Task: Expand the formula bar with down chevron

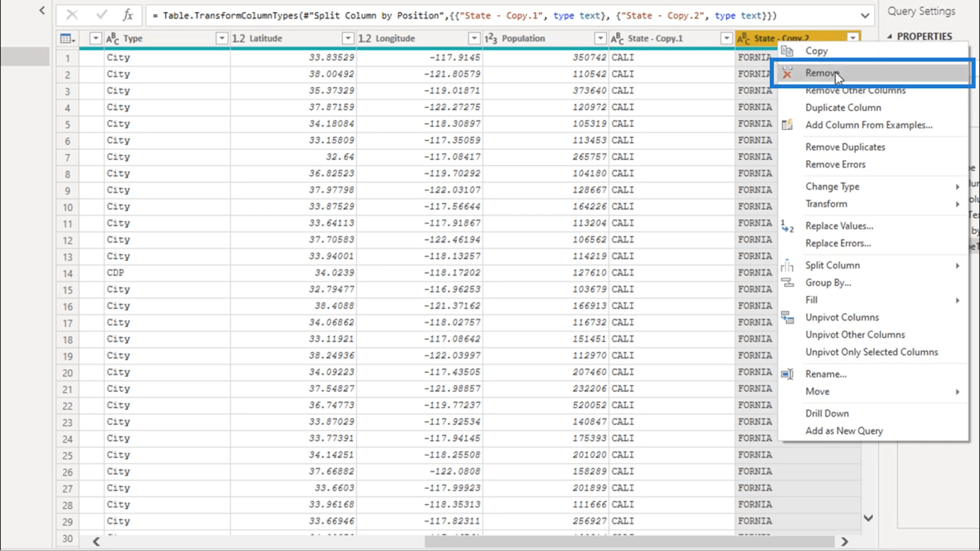Action: [865, 15]
